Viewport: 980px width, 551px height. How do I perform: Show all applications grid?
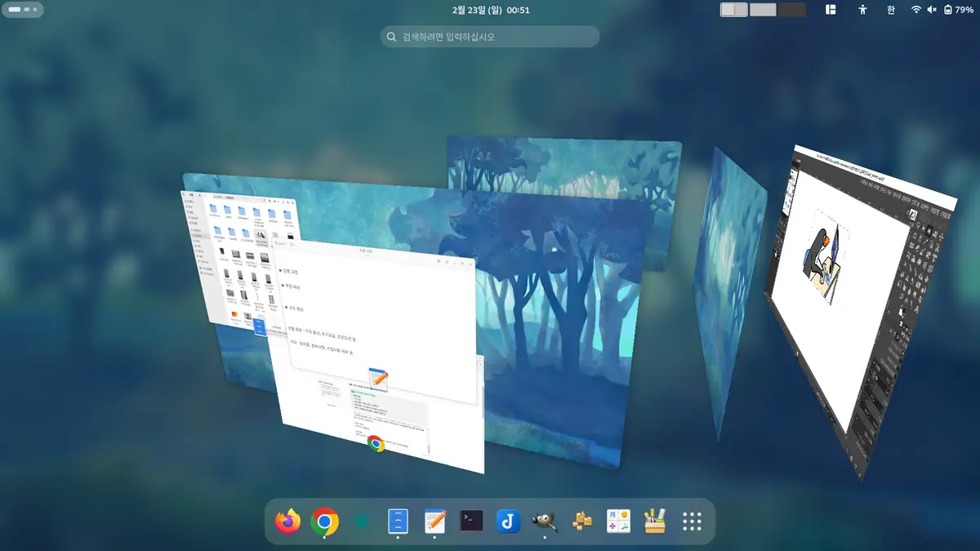pos(692,522)
